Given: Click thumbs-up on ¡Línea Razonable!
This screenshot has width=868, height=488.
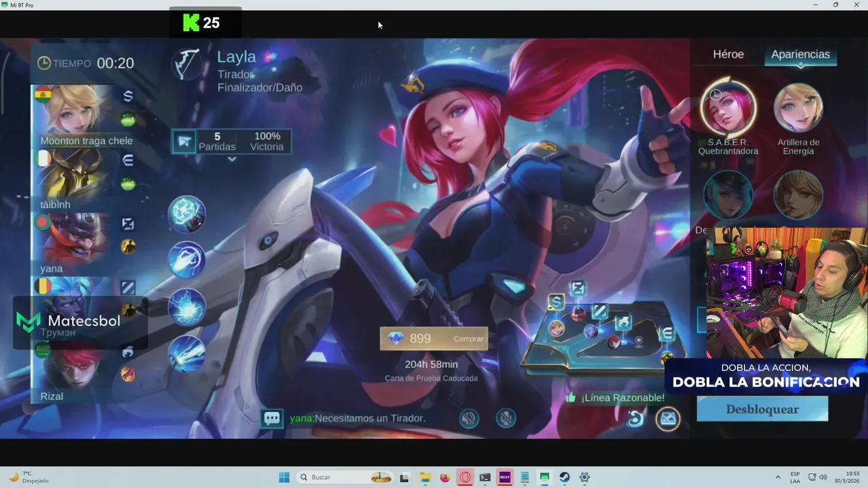Looking at the screenshot, I should pos(570,398).
